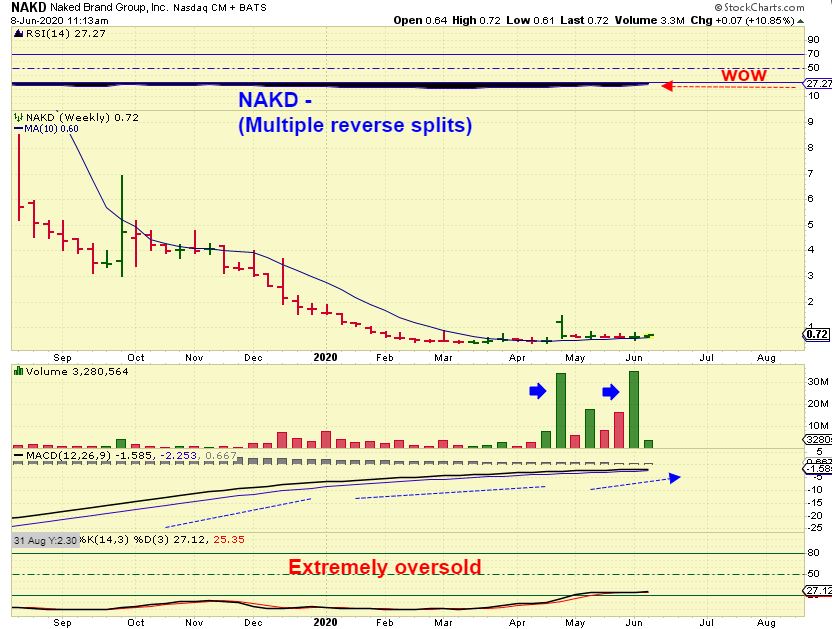Click the company name Naked Brand Group, Inc.
The image size is (832, 629).
click(x=109, y=7)
